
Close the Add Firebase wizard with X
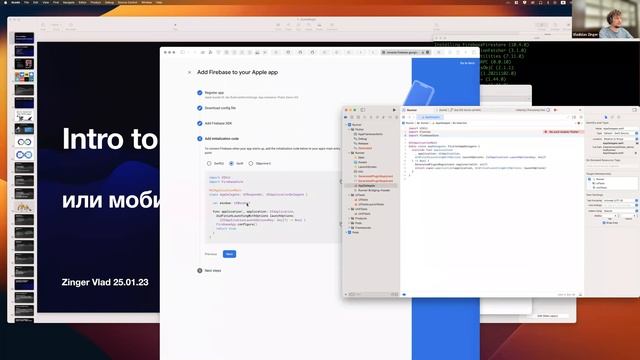click(x=189, y=72)
